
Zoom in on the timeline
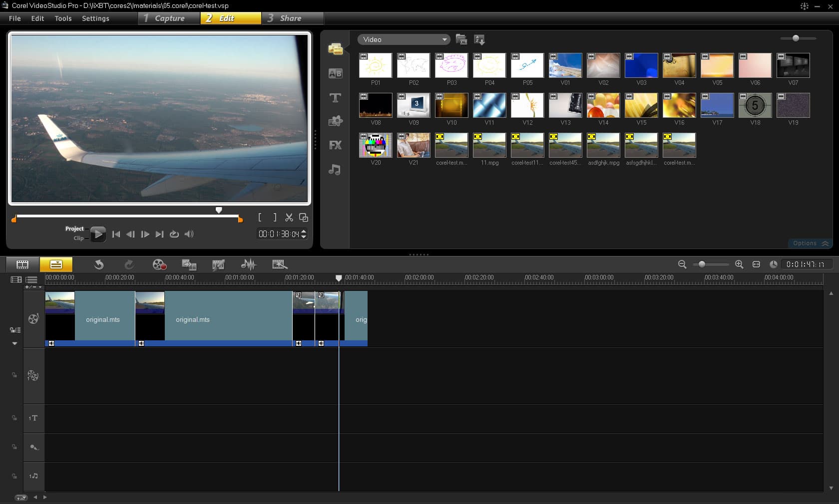(x=739, y=264)
